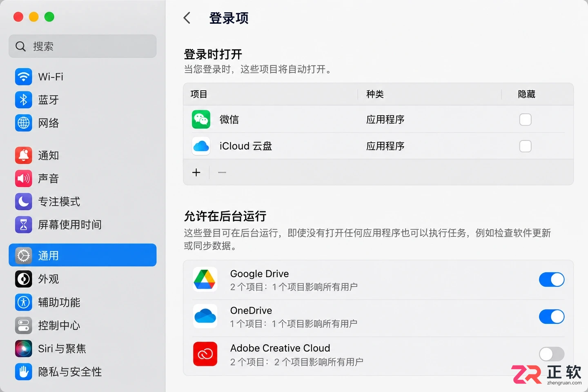
Task: Turn off Google Drive background toggle
Action: 552,280
